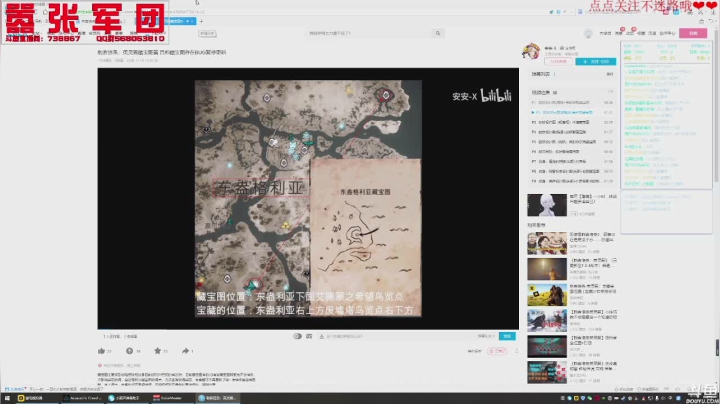Toggle the danmaku switch under the player
The image size is (720, 404).
click(x=298, y=336)
